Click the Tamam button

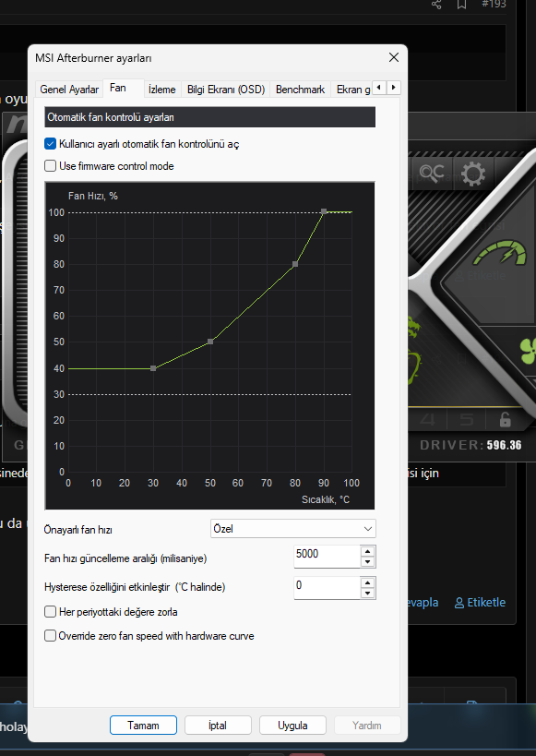point(143,726)
